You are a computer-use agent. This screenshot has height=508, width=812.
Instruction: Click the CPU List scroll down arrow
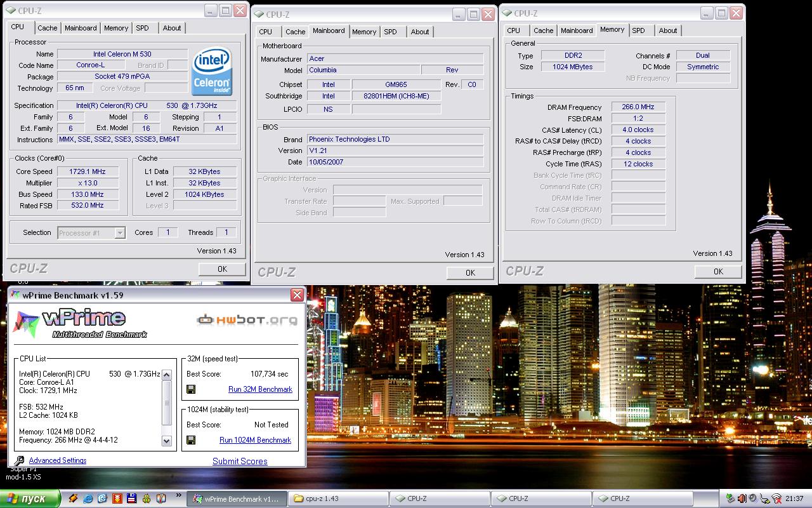[167, 441]
